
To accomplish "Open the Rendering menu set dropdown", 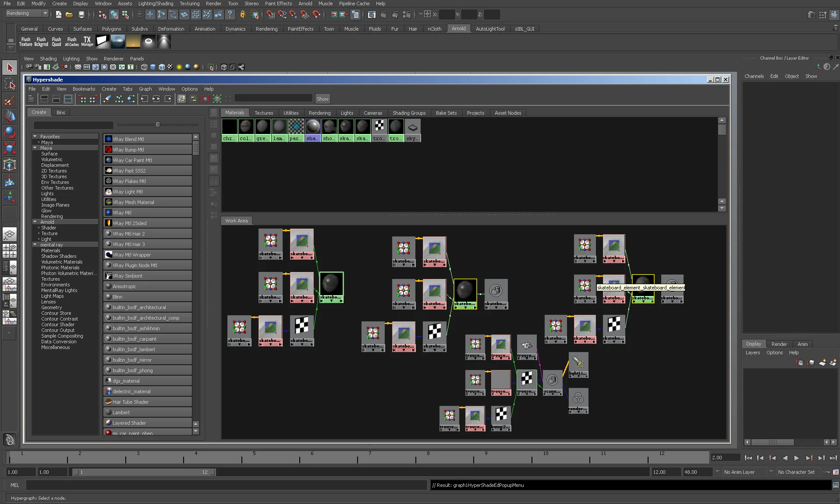I will (x=27, y=14).
